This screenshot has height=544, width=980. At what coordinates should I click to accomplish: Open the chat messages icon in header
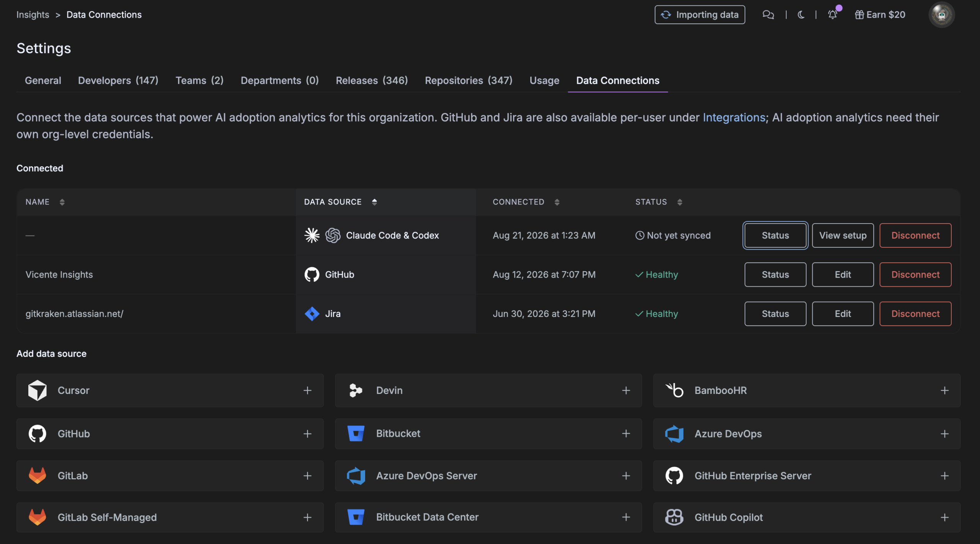coord(768,15)
